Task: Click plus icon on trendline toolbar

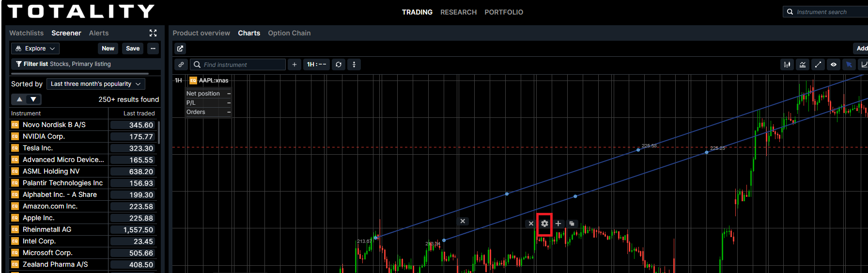Action: point(558,224)
